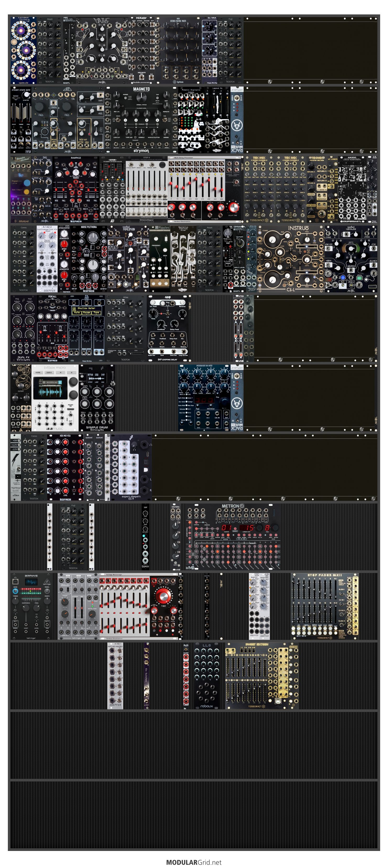Select the Morphagene module

pyautogui.click(x=351, y=259)
